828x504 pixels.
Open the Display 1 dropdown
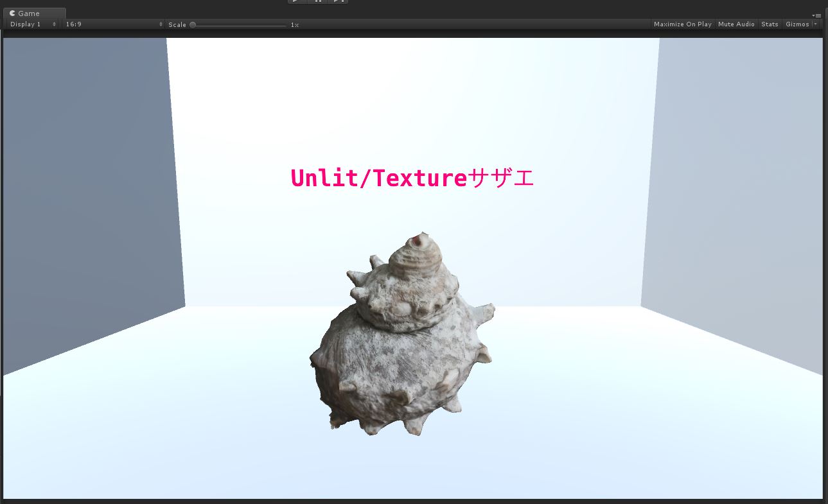tap(33, 24)
